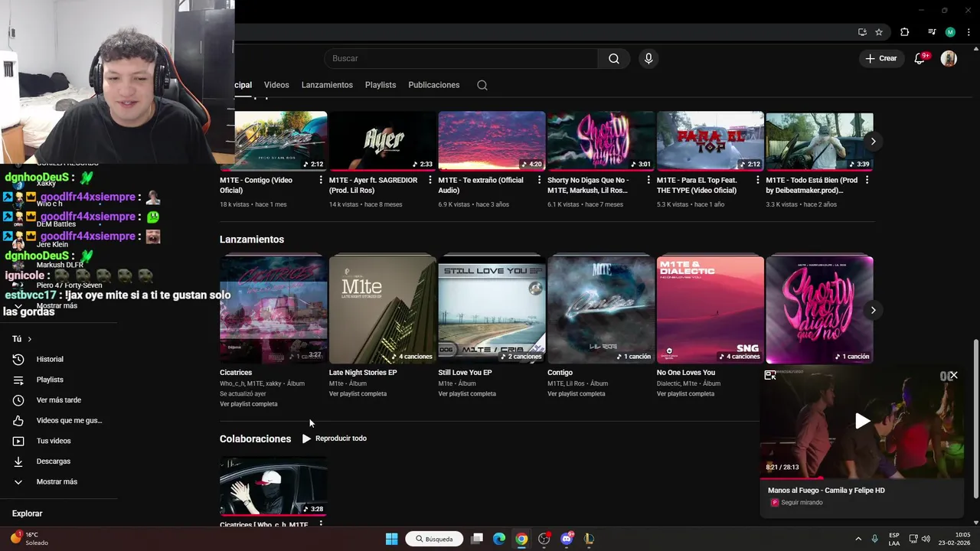Close the miniplayer with the X
980x551 pixels.
pos(953,375)
